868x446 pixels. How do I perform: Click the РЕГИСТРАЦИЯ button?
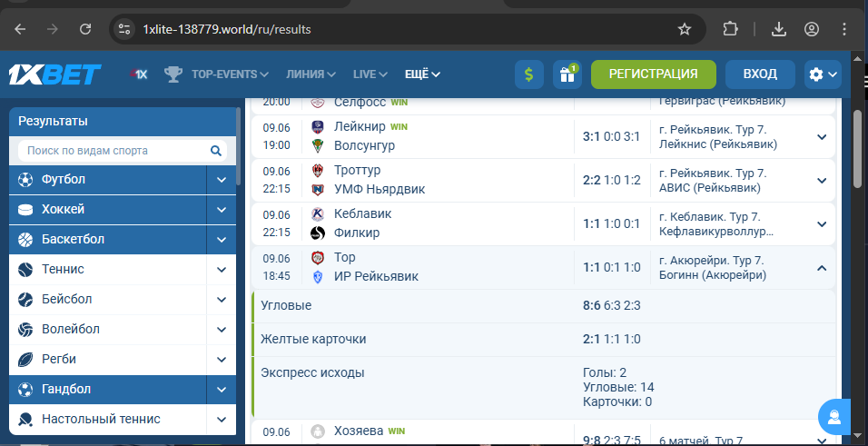653,74
